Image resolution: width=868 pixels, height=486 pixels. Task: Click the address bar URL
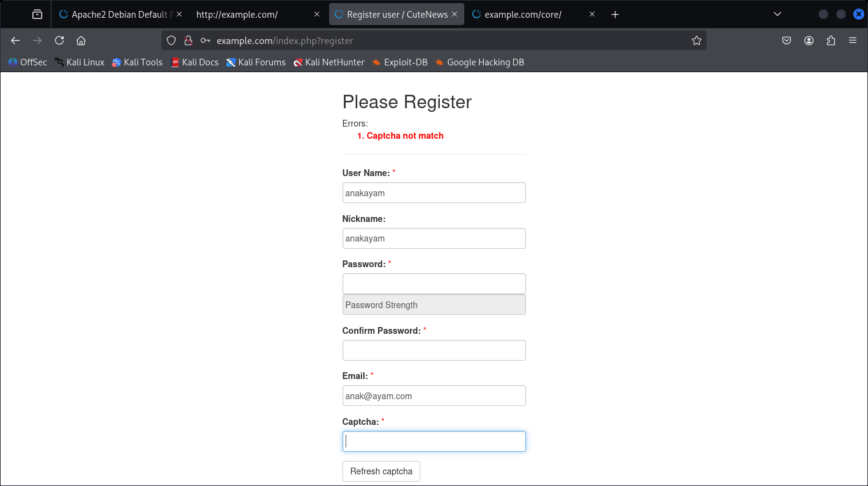pos(285,41)
